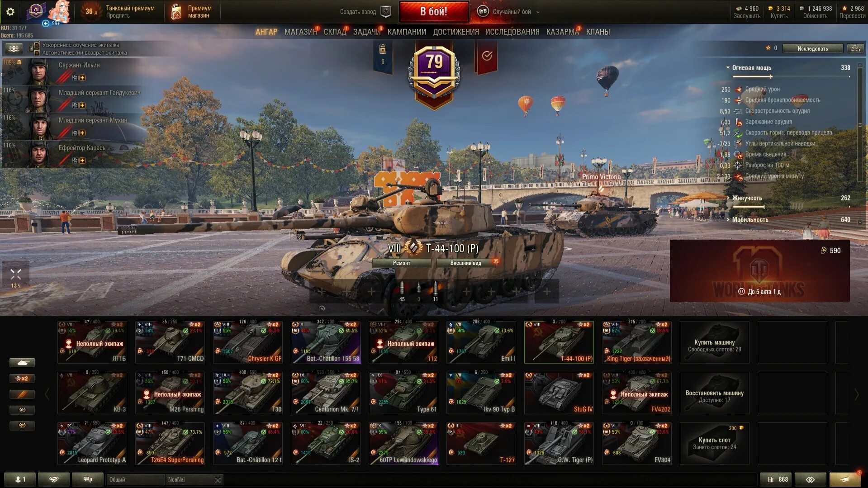
Task: Open the x2 bonus carousel filter
Action: pyautogui.click(x=22, y=379)
